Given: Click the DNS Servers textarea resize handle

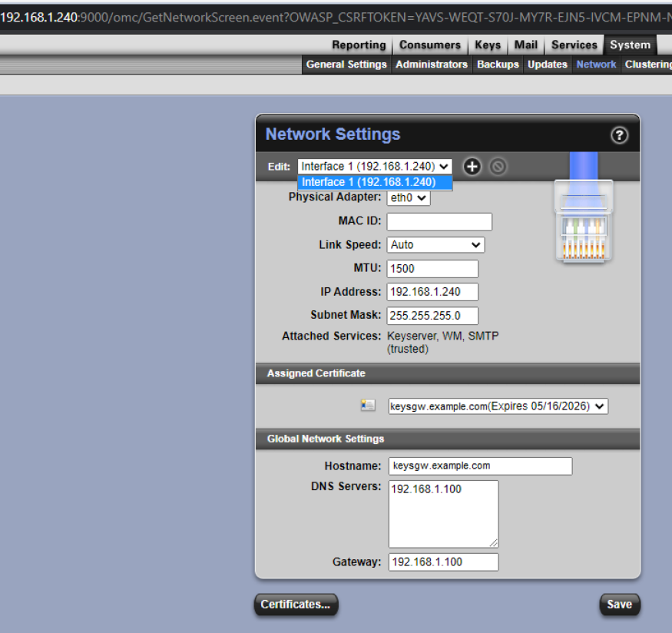Looking at the screenshot, I should point(493,542).
